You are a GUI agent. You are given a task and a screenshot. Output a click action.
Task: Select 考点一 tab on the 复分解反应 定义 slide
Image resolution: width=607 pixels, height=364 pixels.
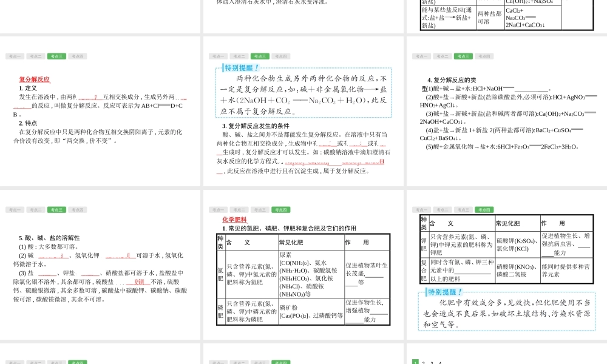tap(15, 56)
